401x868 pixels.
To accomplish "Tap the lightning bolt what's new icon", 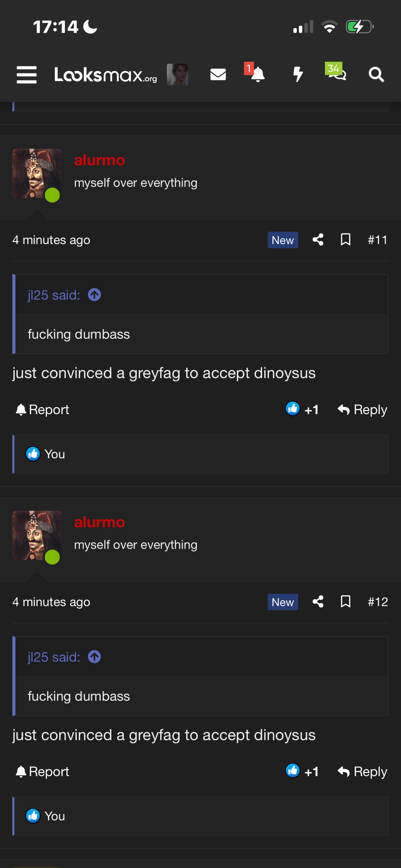I will (298, 74).
